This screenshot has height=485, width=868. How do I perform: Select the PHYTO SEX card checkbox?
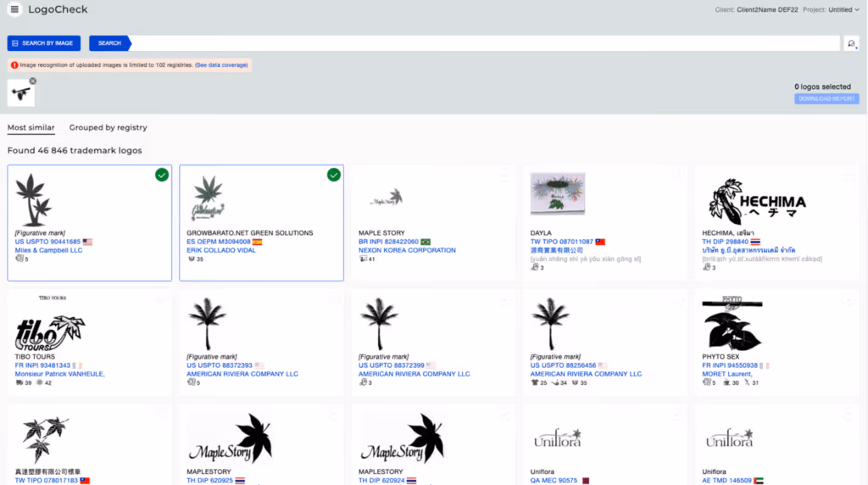[849, 300]
